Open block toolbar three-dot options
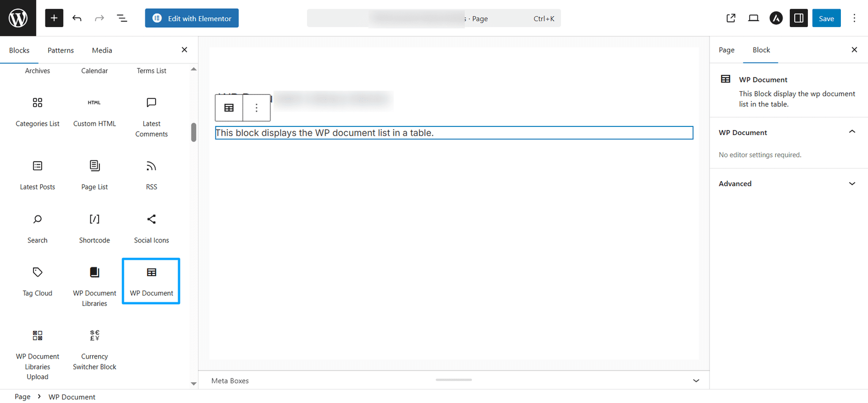The width and height of the screenshot is (868, 403). (x=257, y=107)
